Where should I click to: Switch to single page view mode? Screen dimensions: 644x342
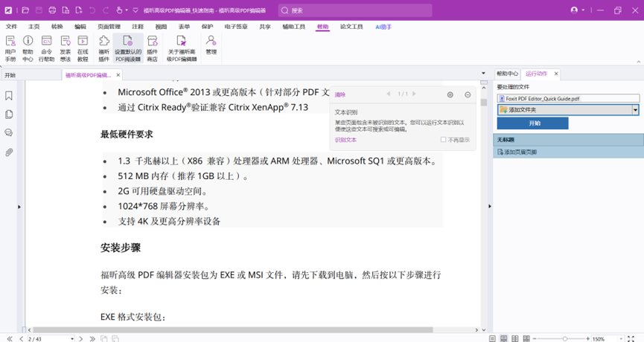coord(492,339)
